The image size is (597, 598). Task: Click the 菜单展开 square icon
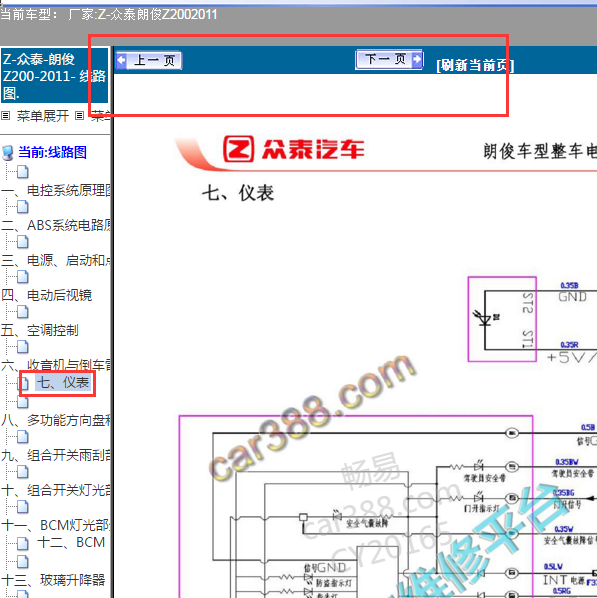(5, 115)
